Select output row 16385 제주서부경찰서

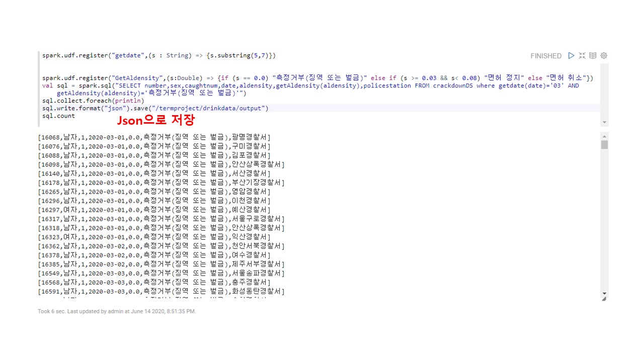coord(161,264)
